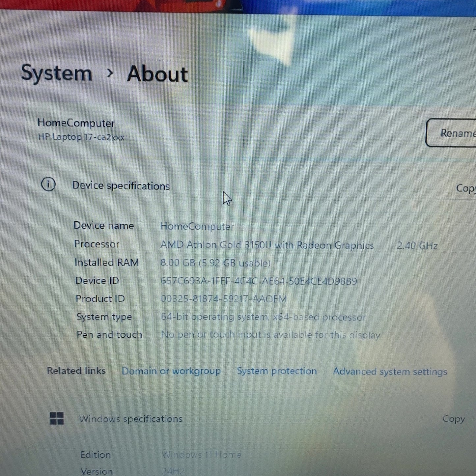476x476 pixels.
Task: Collapse the Windows specifications section header
Action: (x=131, y=419)
